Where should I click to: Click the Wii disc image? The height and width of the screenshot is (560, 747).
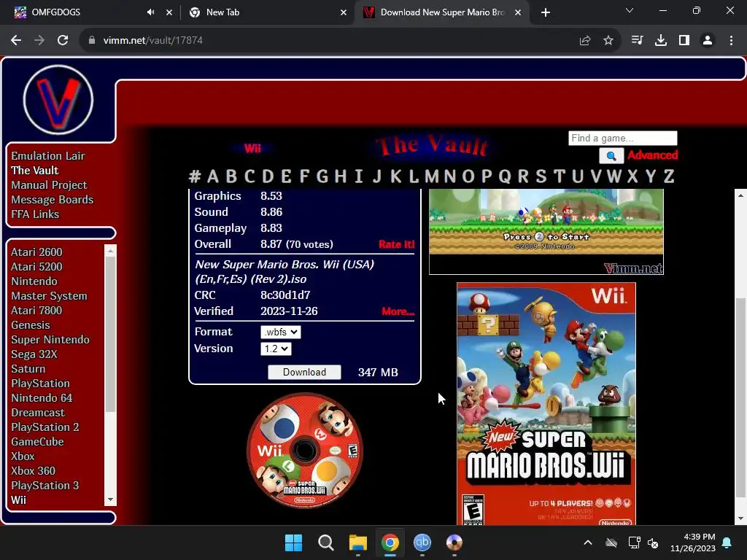pos(305,450)
